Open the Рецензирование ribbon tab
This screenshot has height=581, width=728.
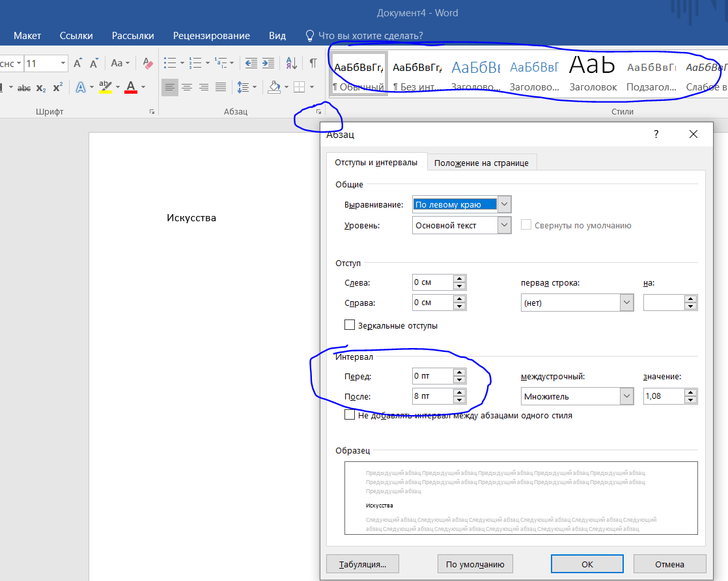(211, 36)
